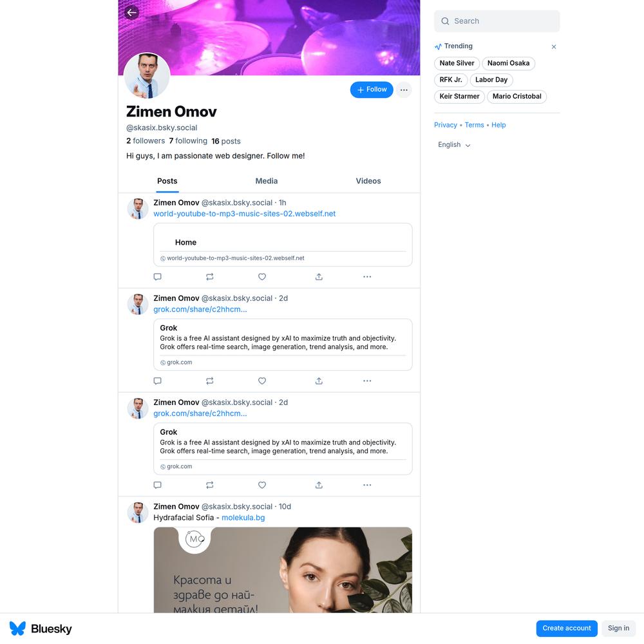This screenshot has width=644, height=644.
Task: Like the second Grok share post
Action: tap(262, 485)
